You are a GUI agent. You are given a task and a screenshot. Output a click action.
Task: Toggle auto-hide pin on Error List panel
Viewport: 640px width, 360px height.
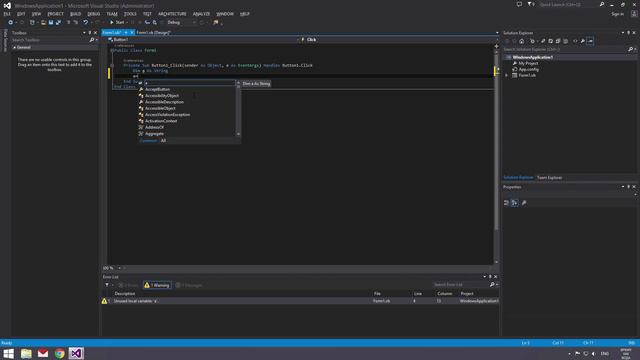(x=490, y=277)
